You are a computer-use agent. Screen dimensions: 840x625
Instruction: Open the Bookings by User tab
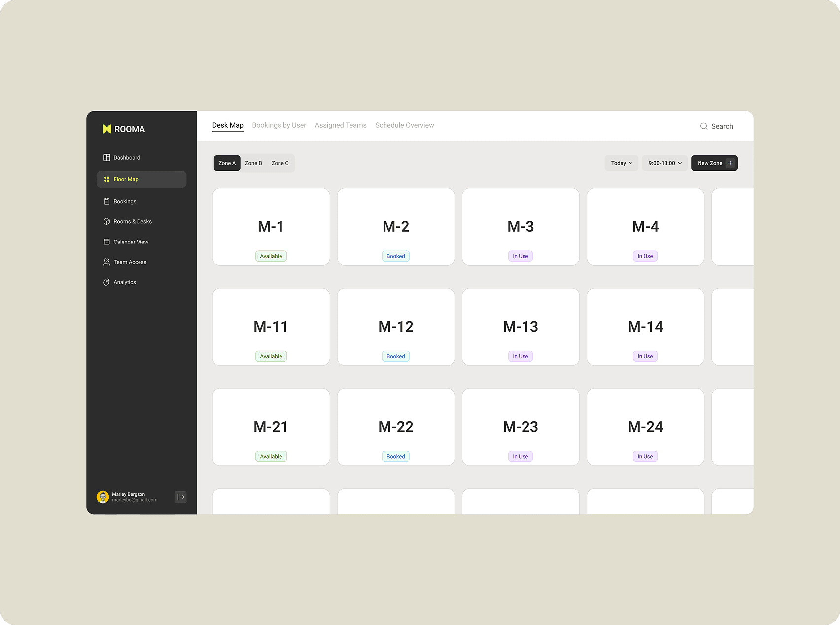point(279,125)
